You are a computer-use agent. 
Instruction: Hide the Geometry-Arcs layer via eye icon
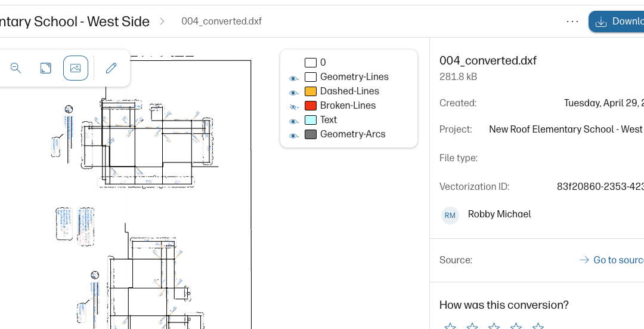pos(293,136)
